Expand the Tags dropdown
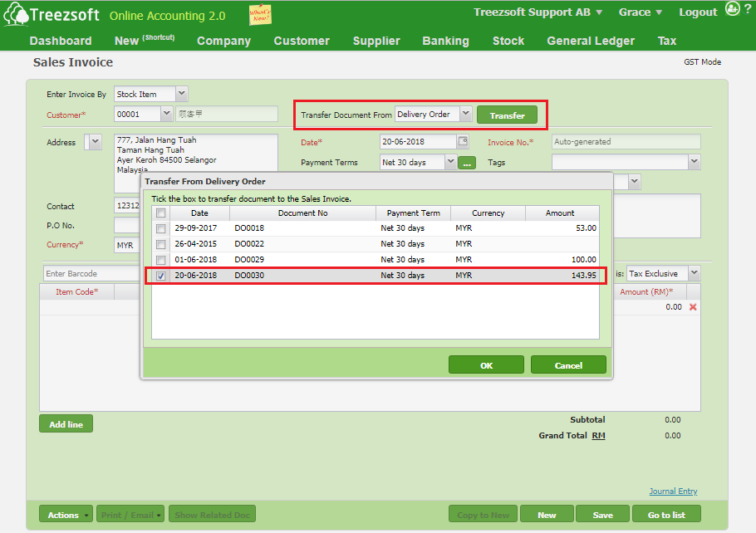Image resolution: width=756 pixels, height=533 pixels. 695,162
